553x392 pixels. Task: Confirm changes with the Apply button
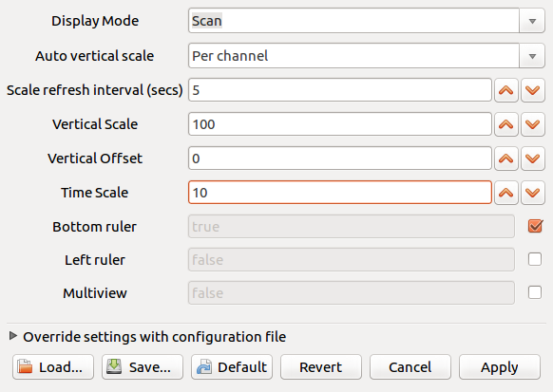500,367
